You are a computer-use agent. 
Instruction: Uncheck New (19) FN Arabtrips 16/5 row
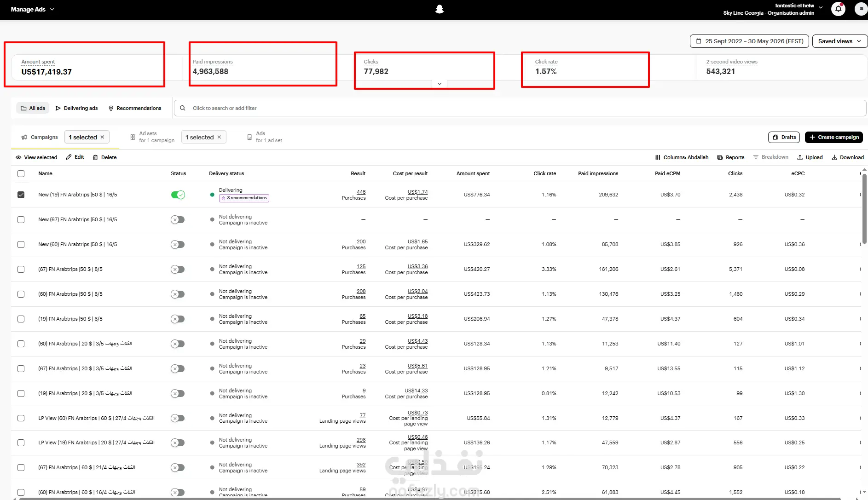tap(21, 195)
